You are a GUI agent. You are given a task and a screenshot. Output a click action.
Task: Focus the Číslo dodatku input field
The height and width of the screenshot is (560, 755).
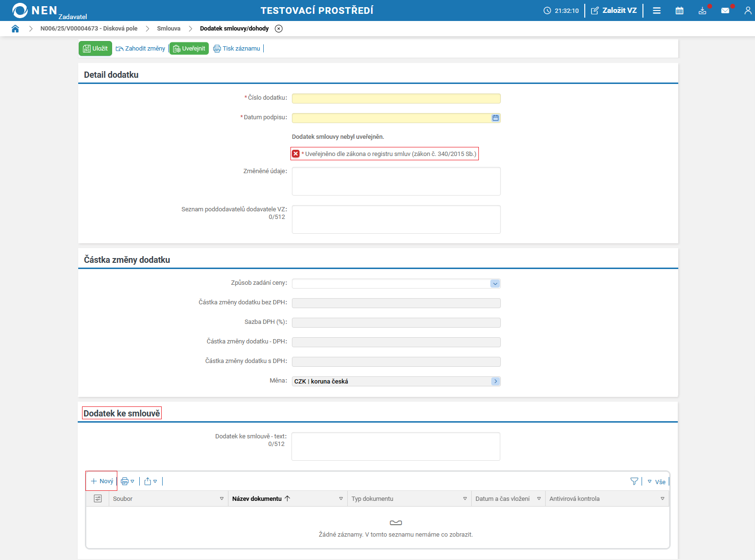[x=396, y=98]
